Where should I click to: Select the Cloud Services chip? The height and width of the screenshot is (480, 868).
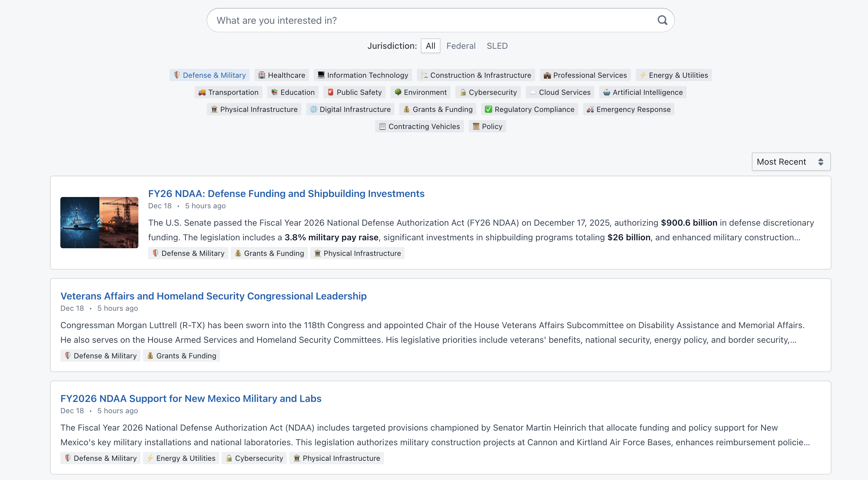point(560,92)
